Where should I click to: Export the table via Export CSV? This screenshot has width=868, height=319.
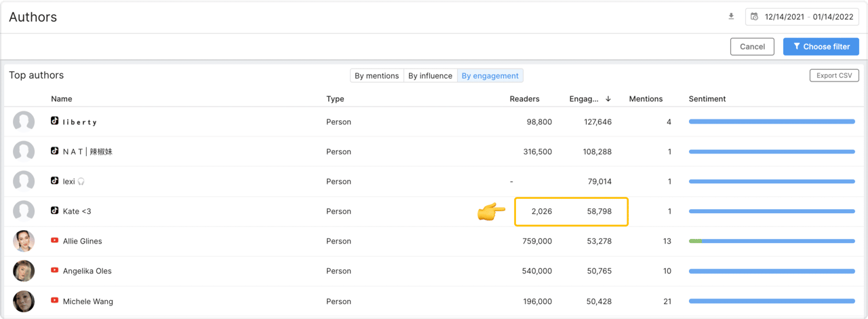(x=834, y=75)
